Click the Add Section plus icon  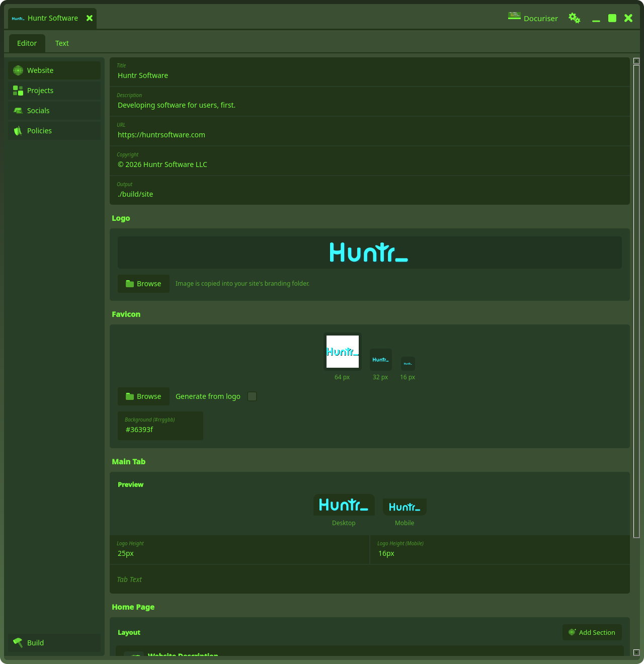point(572,632)
